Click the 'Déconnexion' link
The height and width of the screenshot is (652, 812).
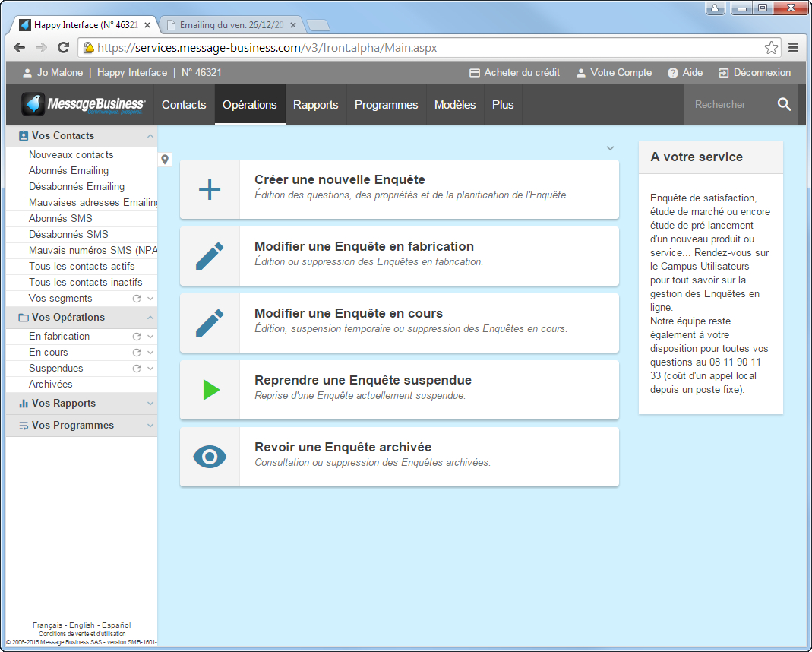coord(754,73)
